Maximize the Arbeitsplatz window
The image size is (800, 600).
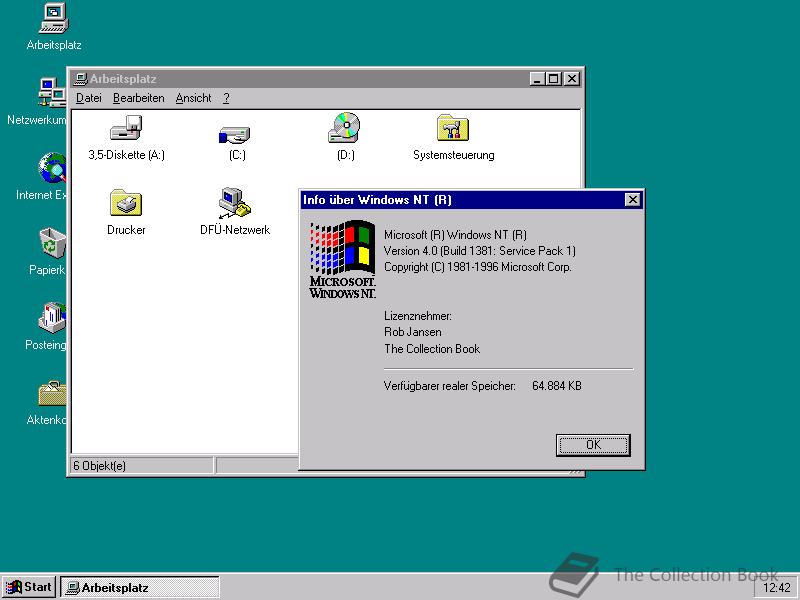(x=553, y=79)
